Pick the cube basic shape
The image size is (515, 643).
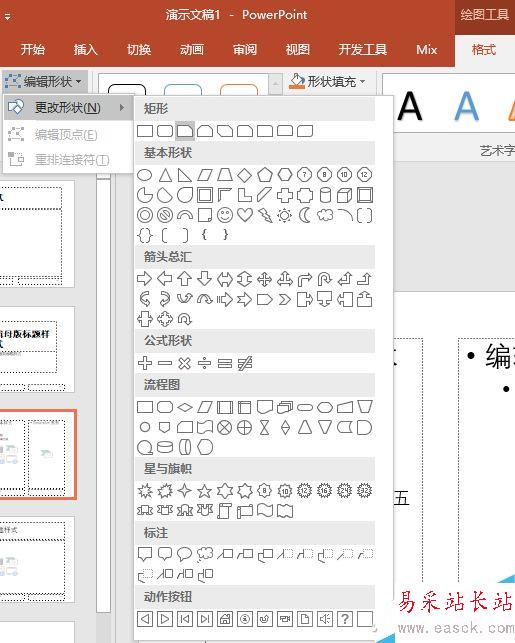(x=345, y=196)
